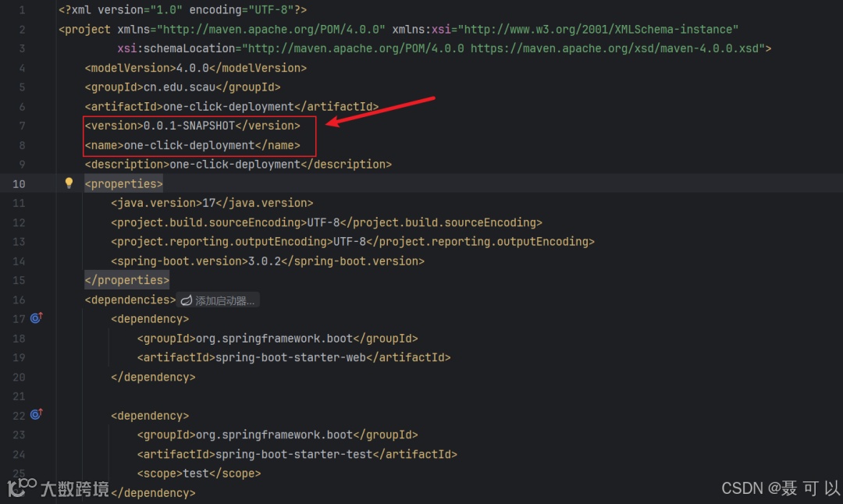Image resolution: width=843 pixels, height=504 pixels.
Task: Click project.build.sourceEncoding UTF-8 value
Action: point(324,222)
